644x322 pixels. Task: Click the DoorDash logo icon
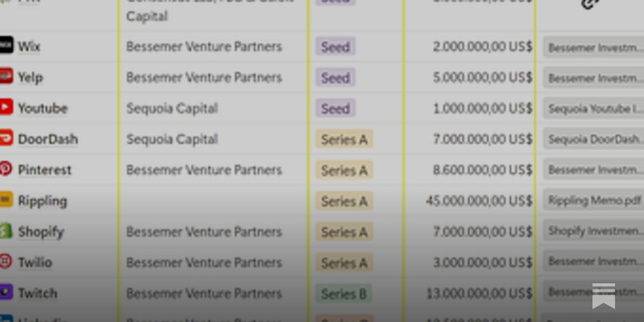(6, 138)
